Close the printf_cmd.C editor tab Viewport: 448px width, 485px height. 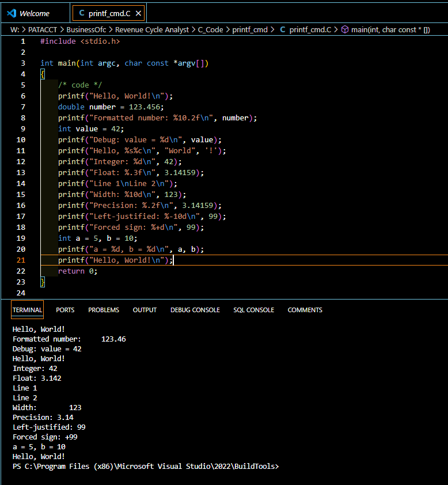(138, 13)
